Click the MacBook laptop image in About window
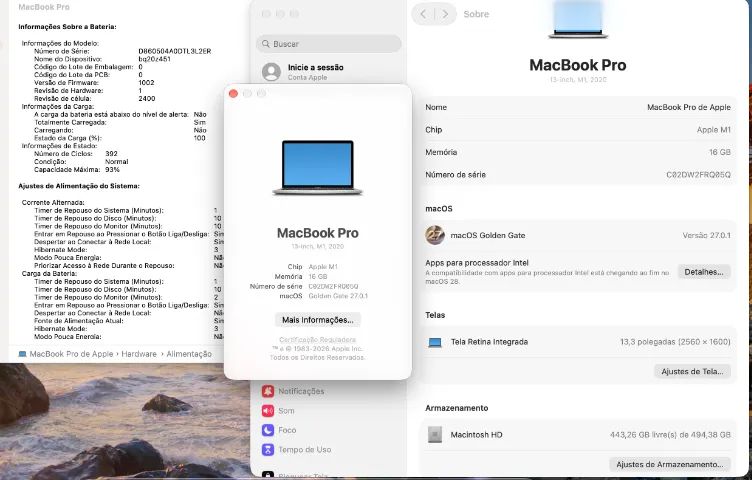This screenshot has width=752, height=480. click(317, 167)
